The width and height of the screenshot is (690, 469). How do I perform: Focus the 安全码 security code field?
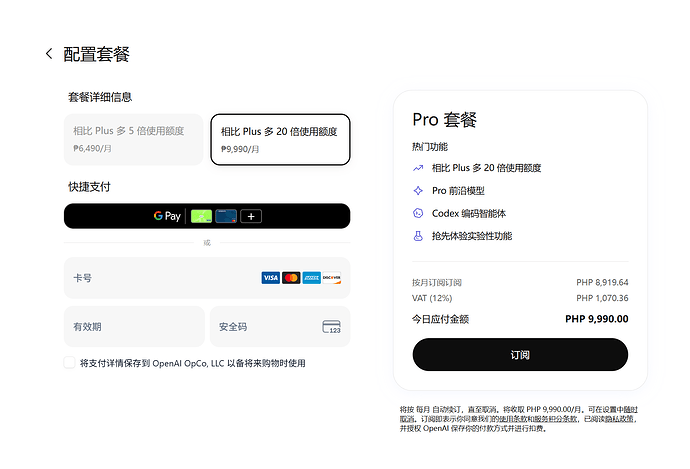[280, 326]
